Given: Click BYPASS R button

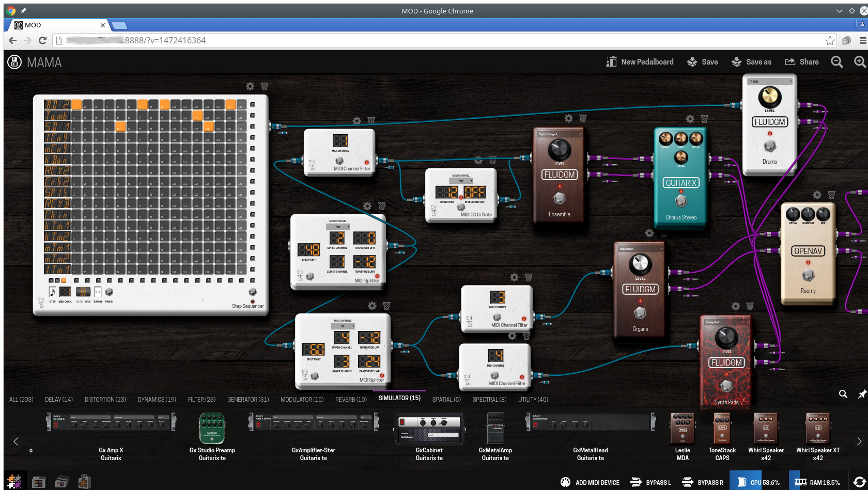Looking at the screenshot, I should tap(703, 482).
